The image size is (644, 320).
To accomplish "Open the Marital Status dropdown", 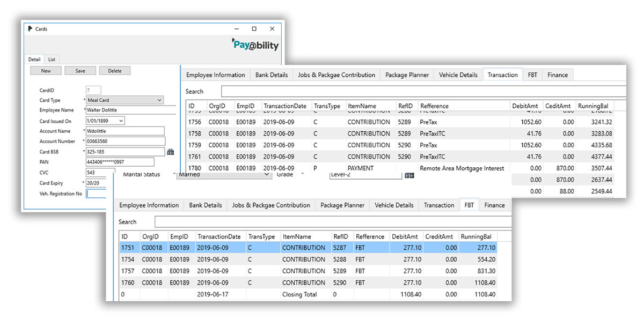I will point(267,175).
